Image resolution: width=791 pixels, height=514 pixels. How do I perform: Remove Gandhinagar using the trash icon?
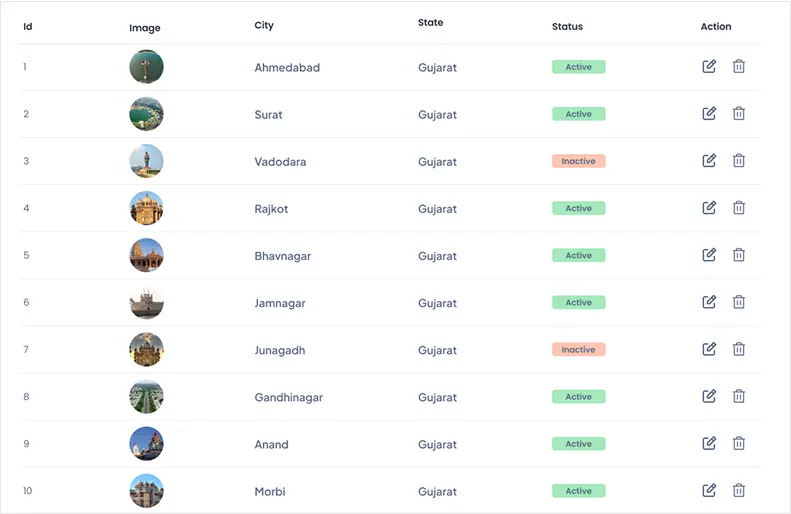739,396
